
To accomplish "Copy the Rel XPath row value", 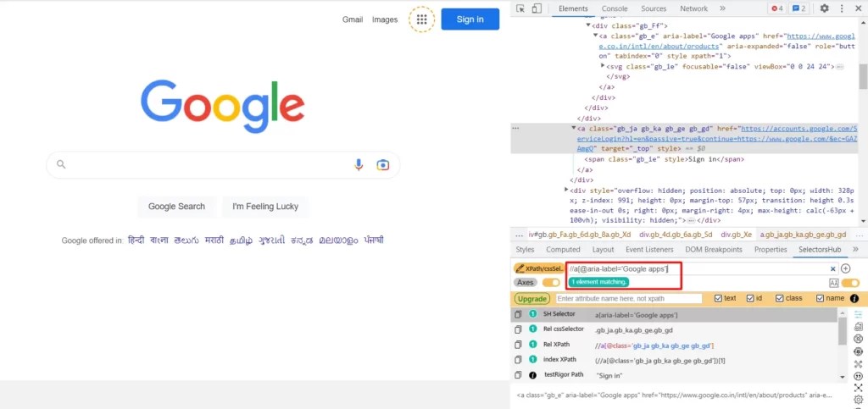I will (518, 345).
